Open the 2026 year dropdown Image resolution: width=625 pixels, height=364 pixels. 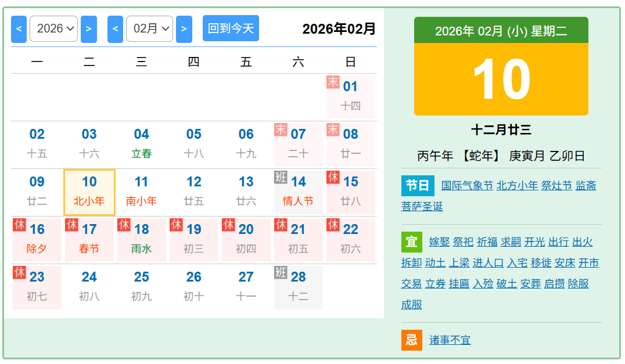(53, 28)
